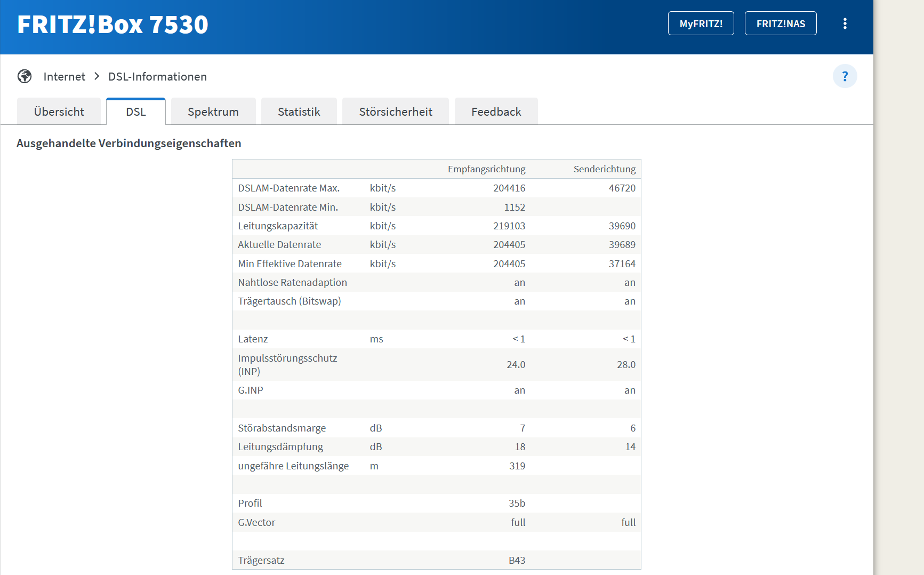The image size is (924, 575).
Task: Click the INP value 28.0
Action: click(x=626, y=364)
